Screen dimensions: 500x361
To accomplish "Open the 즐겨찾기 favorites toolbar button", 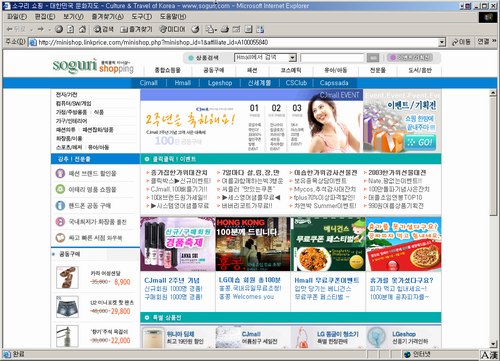I will (136, 29).
